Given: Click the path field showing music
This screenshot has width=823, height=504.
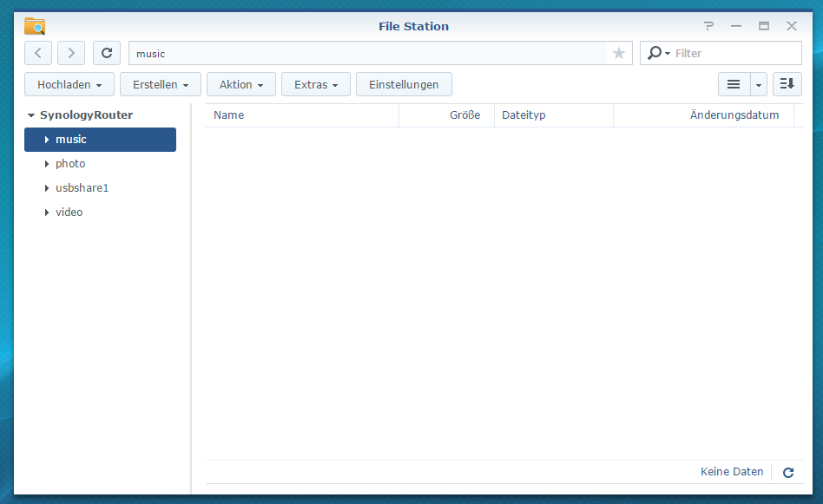Looking at the screenshot, I should coord(367,53).
